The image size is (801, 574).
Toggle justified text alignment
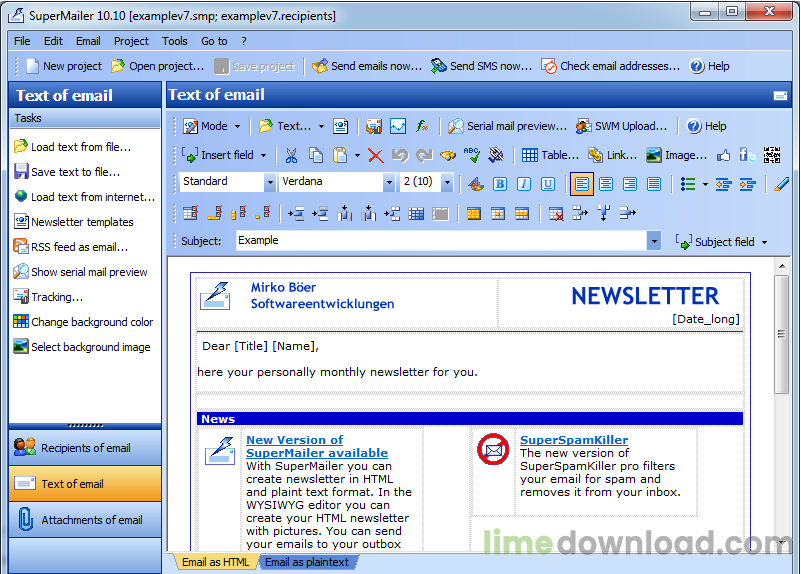coord(654,184)
